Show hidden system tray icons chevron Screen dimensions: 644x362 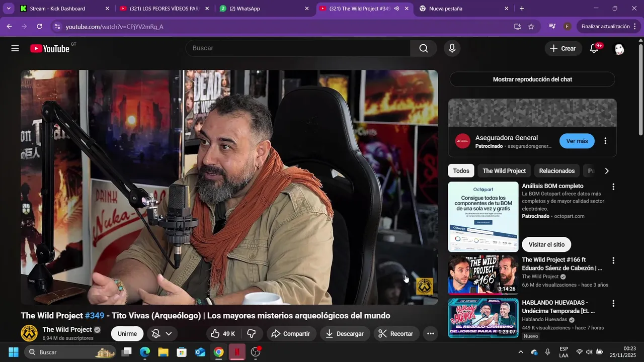(521, 352)
